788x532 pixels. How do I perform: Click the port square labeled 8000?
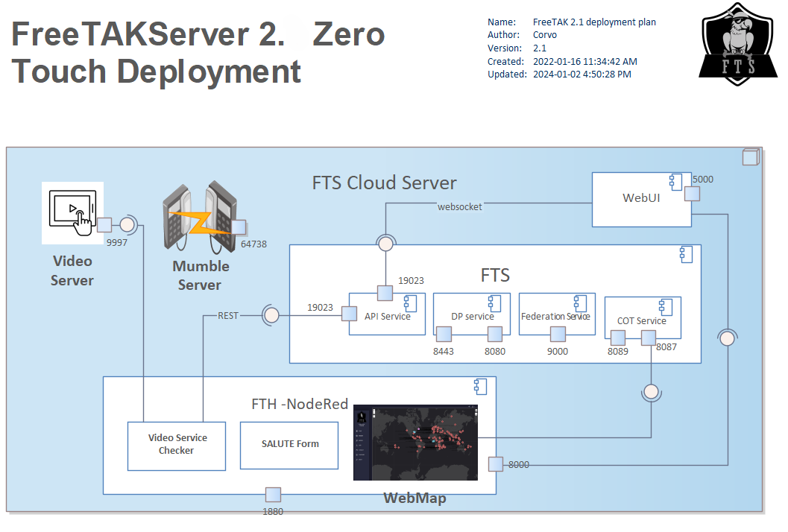[496, 464]
